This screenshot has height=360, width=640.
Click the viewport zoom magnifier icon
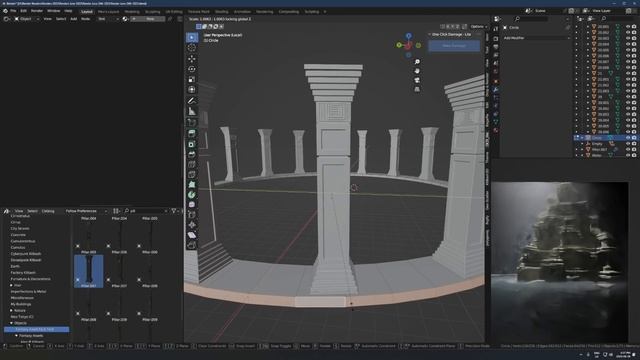point(417,62)
